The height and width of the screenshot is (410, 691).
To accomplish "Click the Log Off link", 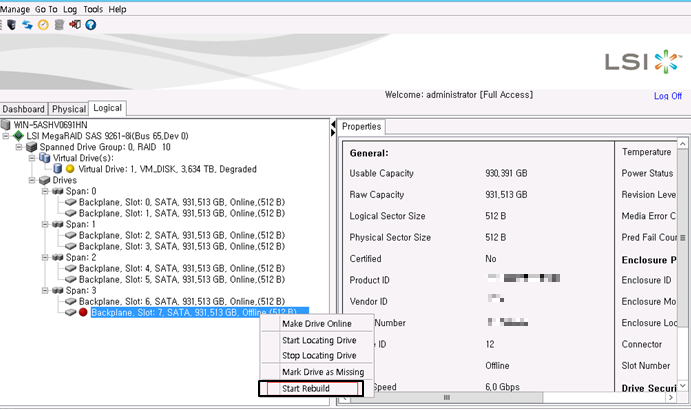I will pos(668,96).
